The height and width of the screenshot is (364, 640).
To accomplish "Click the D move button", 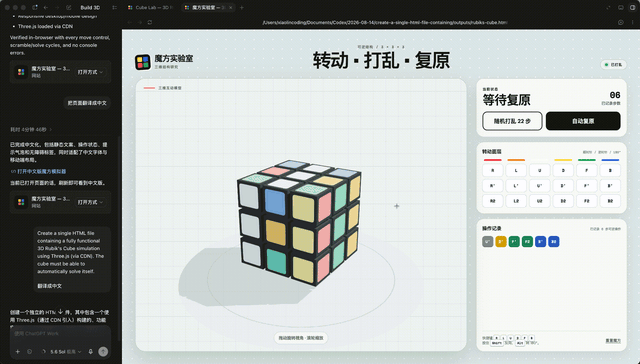I will [x=563, y=170].
